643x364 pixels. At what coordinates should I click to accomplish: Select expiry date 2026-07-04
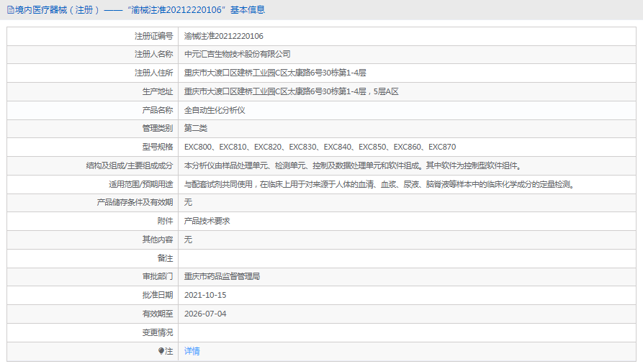[205, 314]
